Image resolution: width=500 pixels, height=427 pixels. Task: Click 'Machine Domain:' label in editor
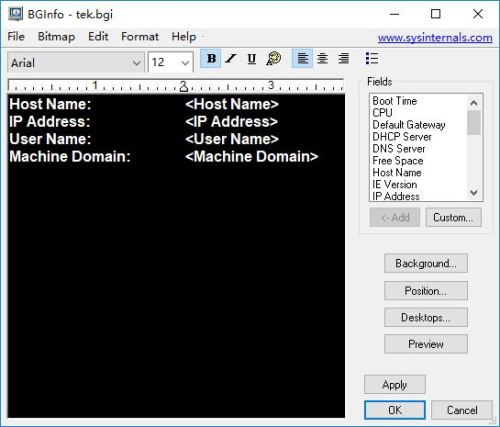tap(70, 156)
